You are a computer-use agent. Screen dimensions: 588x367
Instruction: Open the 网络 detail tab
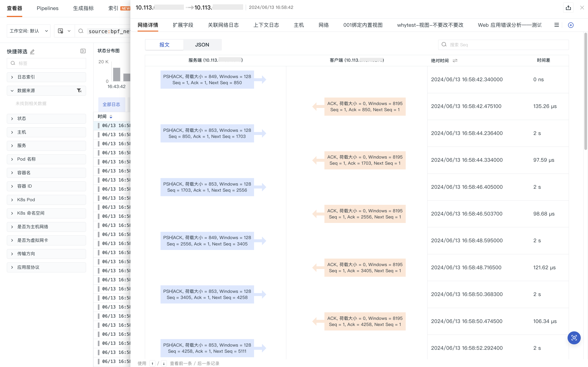point(324,25)
